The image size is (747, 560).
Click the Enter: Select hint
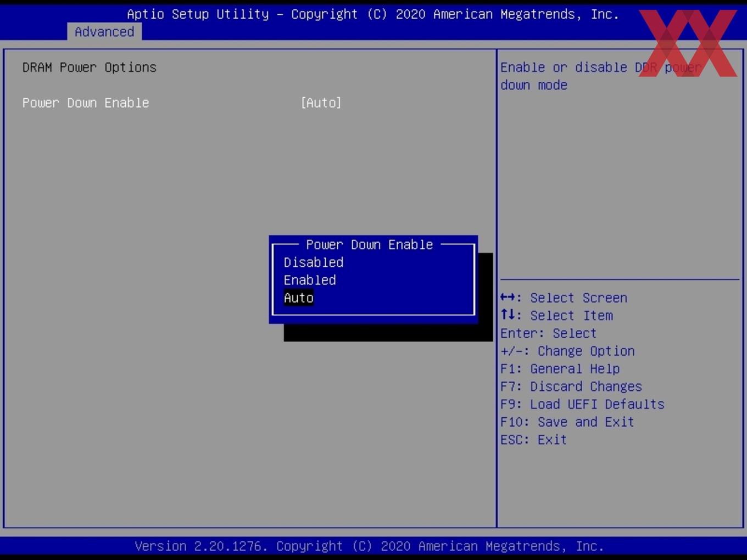click(548, 333)
